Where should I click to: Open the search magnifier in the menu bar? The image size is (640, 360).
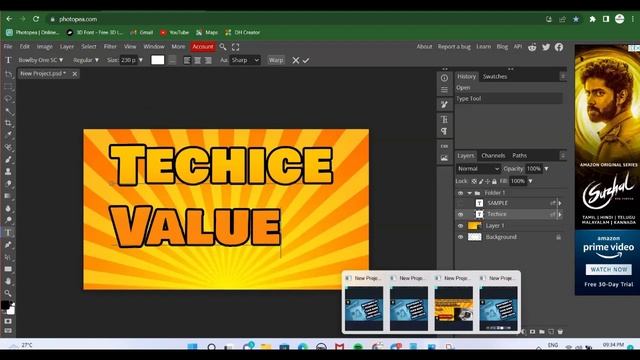[x=223, y=47]
